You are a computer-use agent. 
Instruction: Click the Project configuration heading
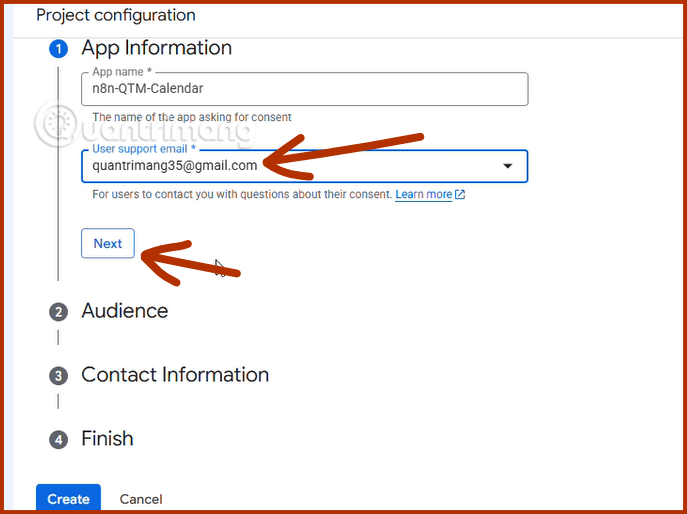pyautogui.click(x=116, y=15)
